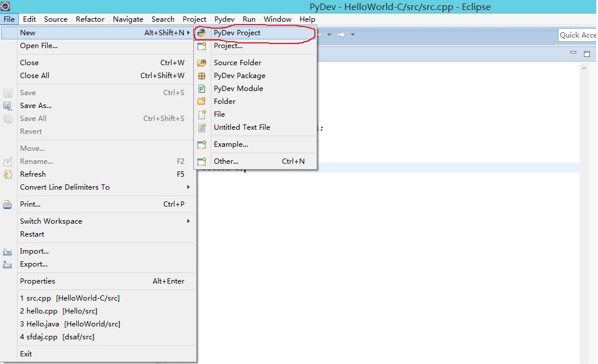The width and height of the screenshot is (598, 364).
Task: Click the Refresh icon
Action: (8, 174)
